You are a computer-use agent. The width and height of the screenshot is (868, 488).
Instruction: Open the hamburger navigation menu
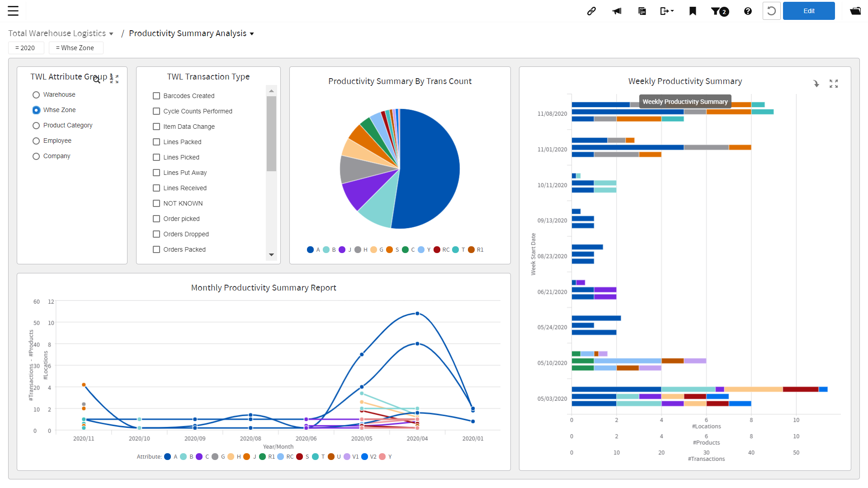click(13, 10)
